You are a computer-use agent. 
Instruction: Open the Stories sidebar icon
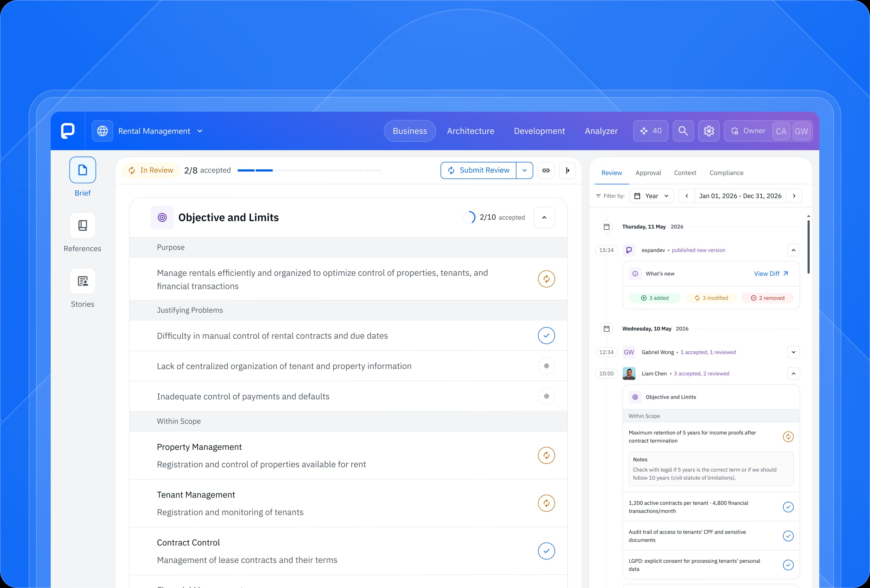tap(82, 281)
